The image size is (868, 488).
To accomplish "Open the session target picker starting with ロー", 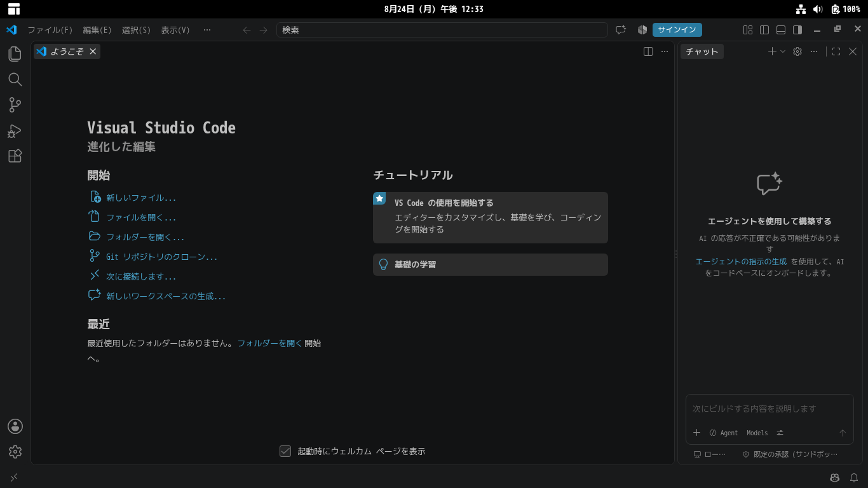I will pyautogui.click(x=709, y=454).
